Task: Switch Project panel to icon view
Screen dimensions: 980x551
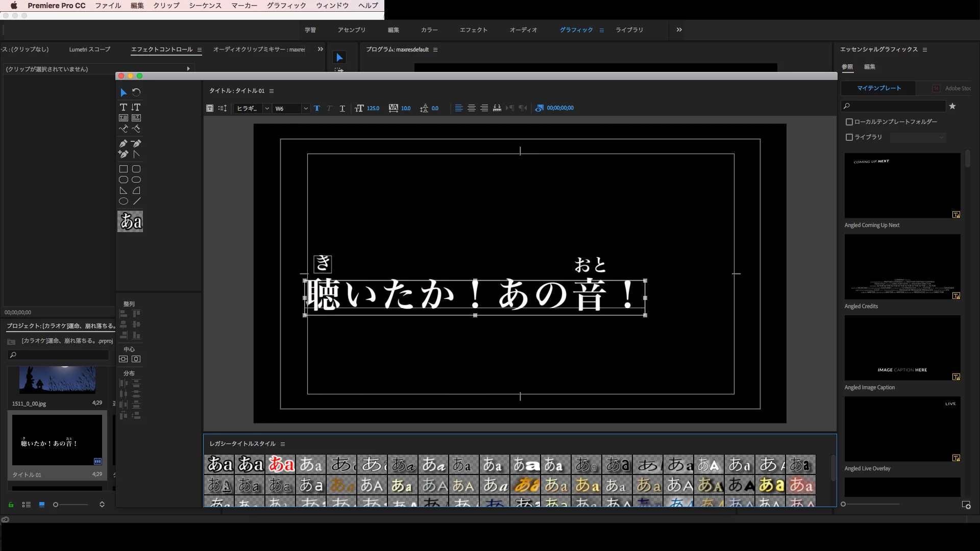Action: [42, 505]
